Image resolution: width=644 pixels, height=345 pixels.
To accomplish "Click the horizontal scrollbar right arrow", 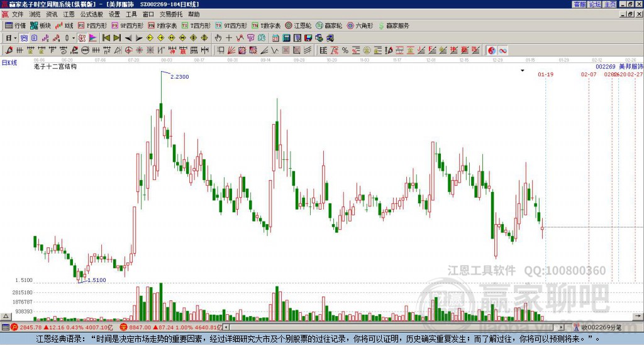I will [x=562, y=327].
